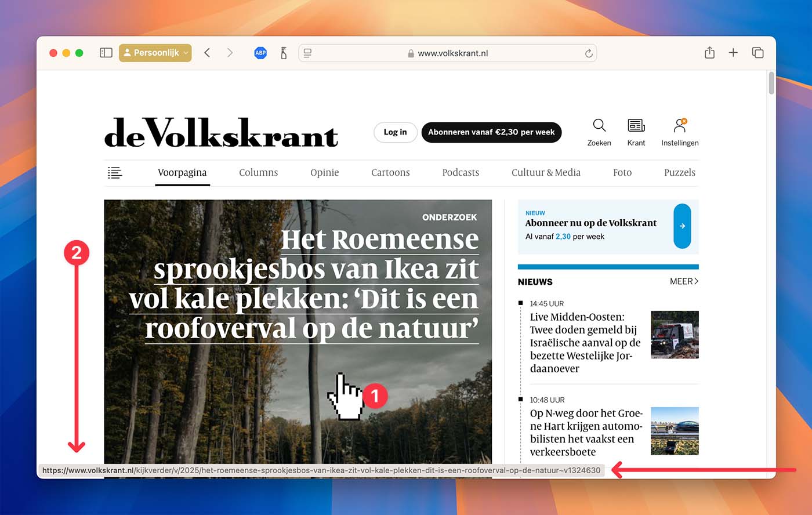Click Abonneren vanaf €2,30 per week

(491, 132)
